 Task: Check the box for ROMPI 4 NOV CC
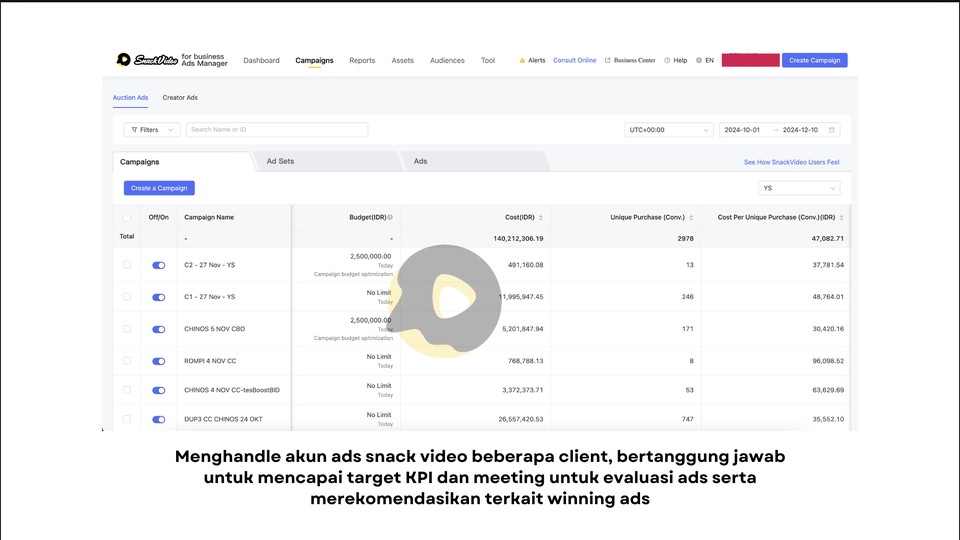[127, 361]
